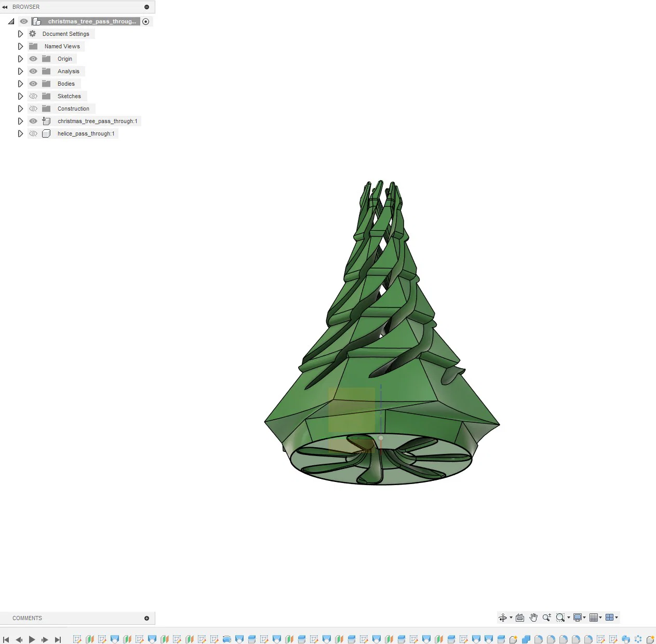This screenshot has width=656, height=644.
Task: Select the last feature in the timeline
Action: click(650, 639)
